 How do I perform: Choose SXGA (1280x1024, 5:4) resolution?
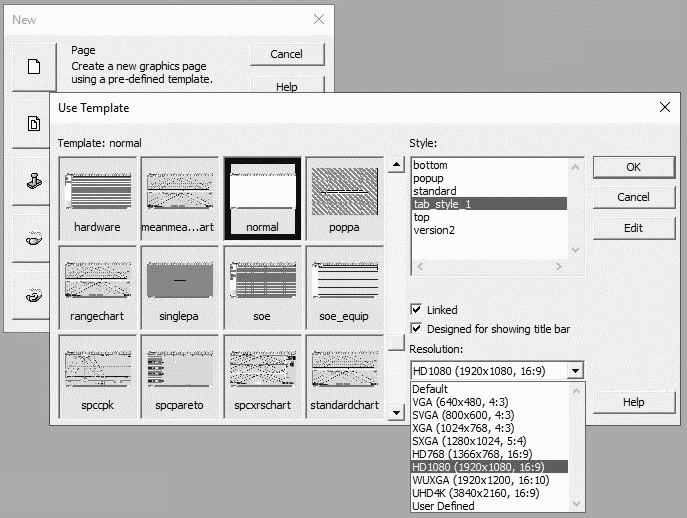pos(489,441)
